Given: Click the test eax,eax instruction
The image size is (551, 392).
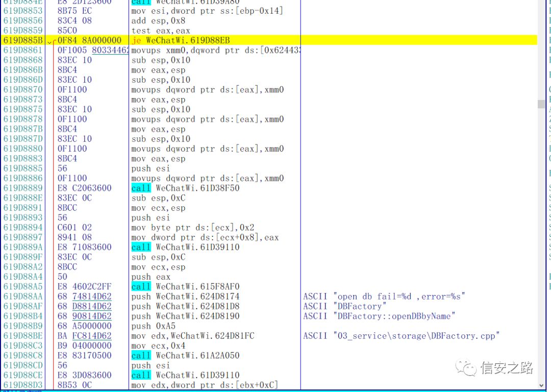Looking at the screenshot, I should 161,31.
